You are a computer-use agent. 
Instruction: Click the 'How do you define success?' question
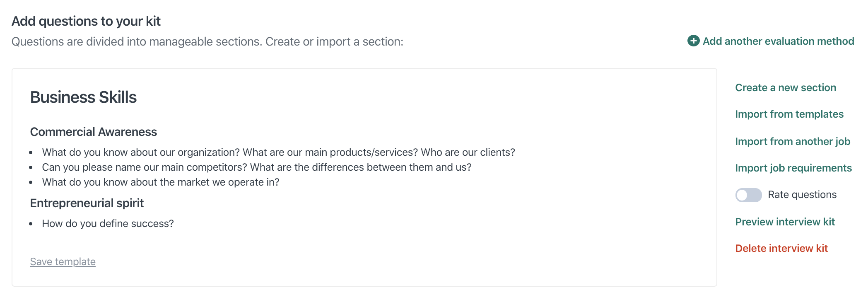(108, 224)
